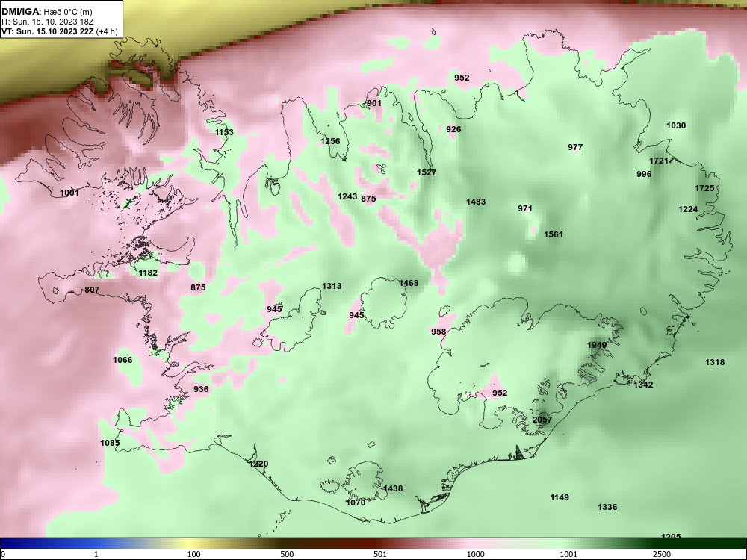Click the map value 996
The image size is (747, 560).
[x=644, y=174]
